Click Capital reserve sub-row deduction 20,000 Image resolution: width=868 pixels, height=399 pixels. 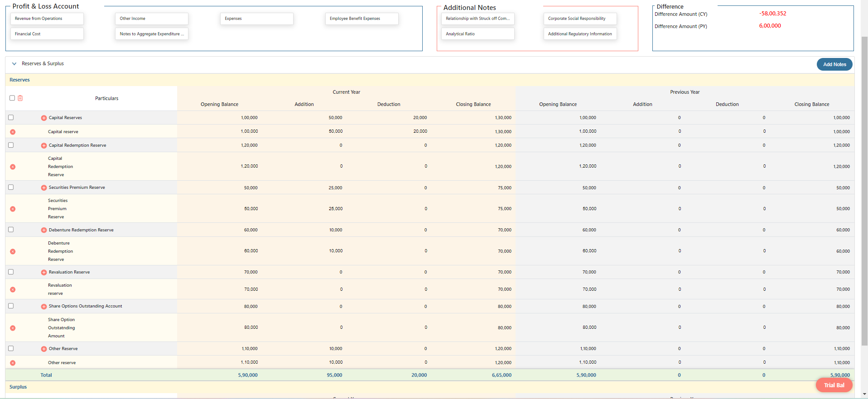[420, 131]
